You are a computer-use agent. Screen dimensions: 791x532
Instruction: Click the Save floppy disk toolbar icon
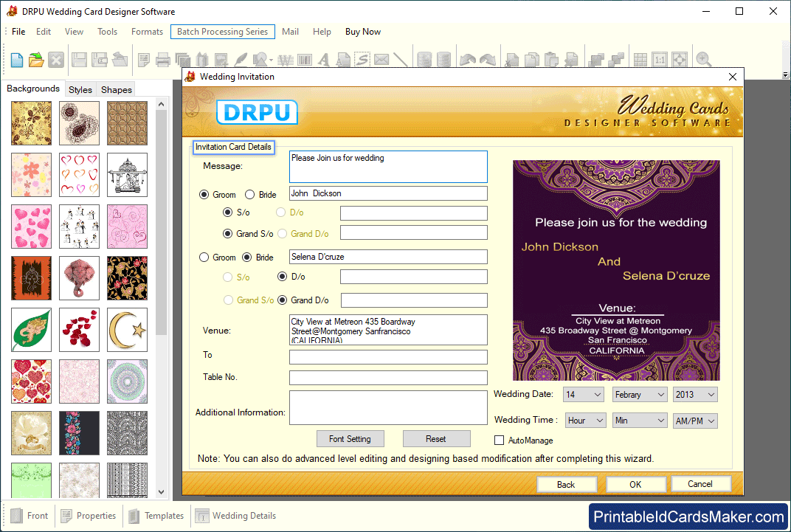coord(79,60)
